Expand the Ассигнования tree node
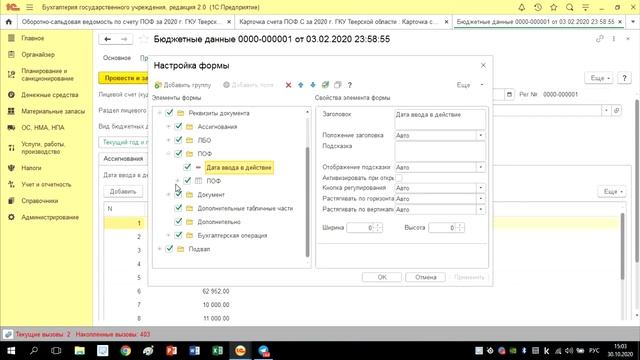Image resolution: width=640 pixels, height=360 pixels. coord(168,127)
